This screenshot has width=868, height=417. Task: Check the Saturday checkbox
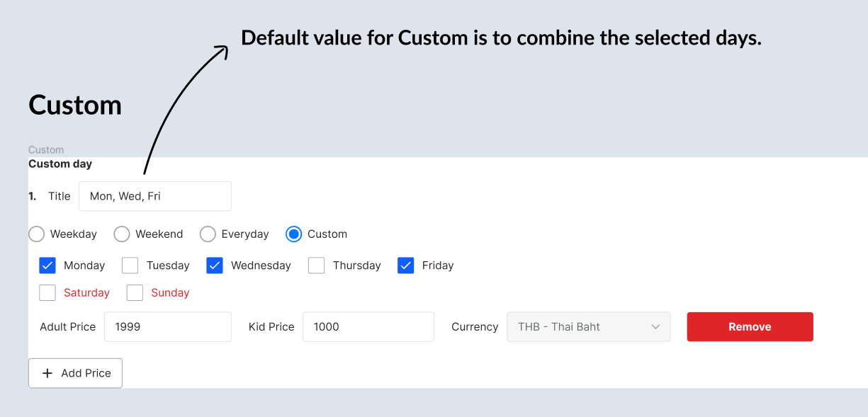47,292
